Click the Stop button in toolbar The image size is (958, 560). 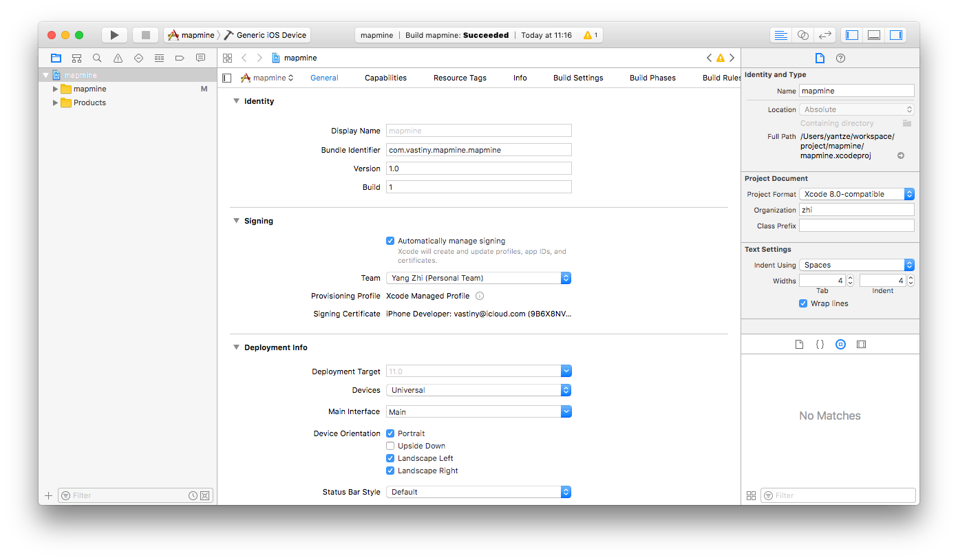(x=145, y=35)
